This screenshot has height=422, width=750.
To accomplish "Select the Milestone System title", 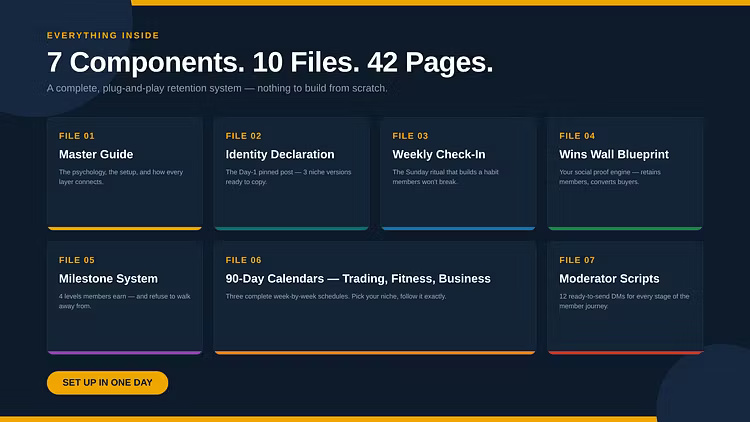I will (x=108, y=278).
